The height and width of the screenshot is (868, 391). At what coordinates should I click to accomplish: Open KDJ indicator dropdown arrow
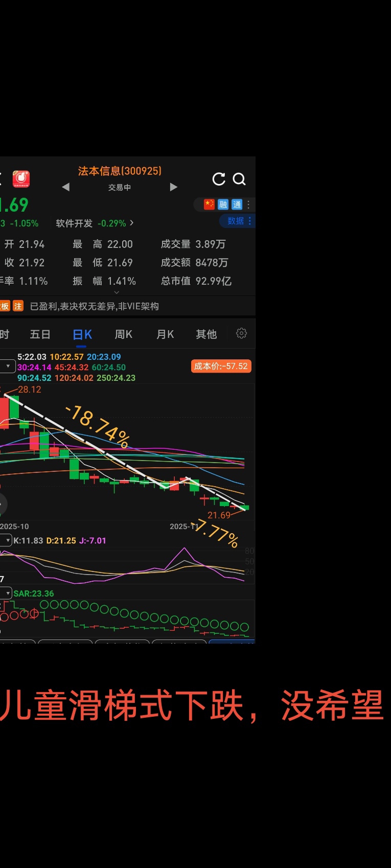point(6,540)
